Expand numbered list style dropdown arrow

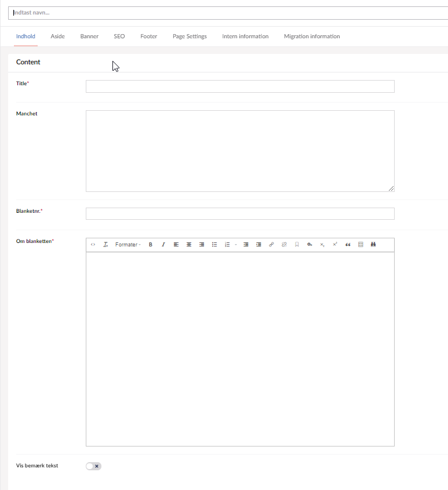[x=236, y=245]
